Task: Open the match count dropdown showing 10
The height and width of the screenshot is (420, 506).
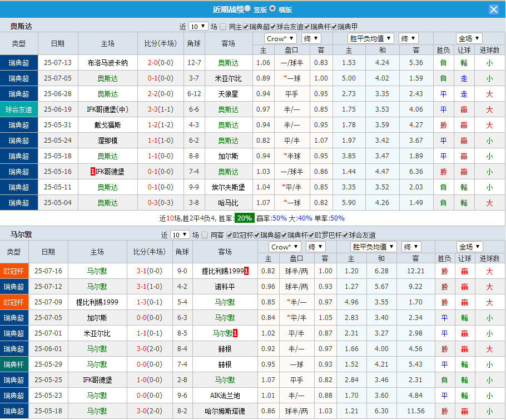Action: 197,26
